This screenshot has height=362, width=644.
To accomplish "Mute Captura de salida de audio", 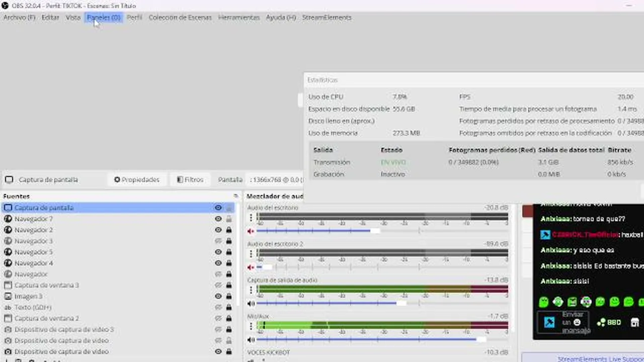I will point(251,303).
